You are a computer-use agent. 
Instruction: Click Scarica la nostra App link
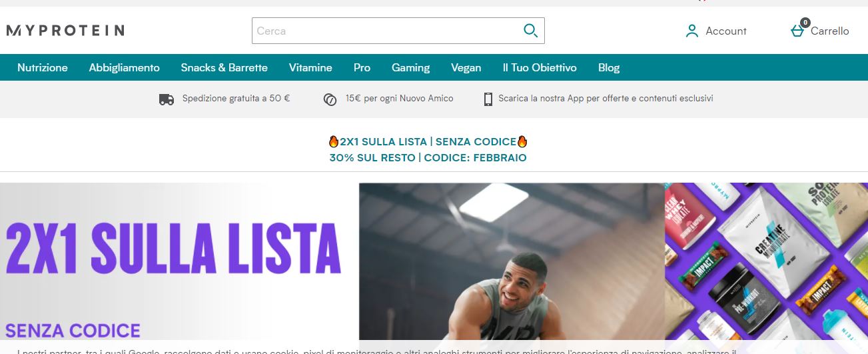tap(606, 99)
